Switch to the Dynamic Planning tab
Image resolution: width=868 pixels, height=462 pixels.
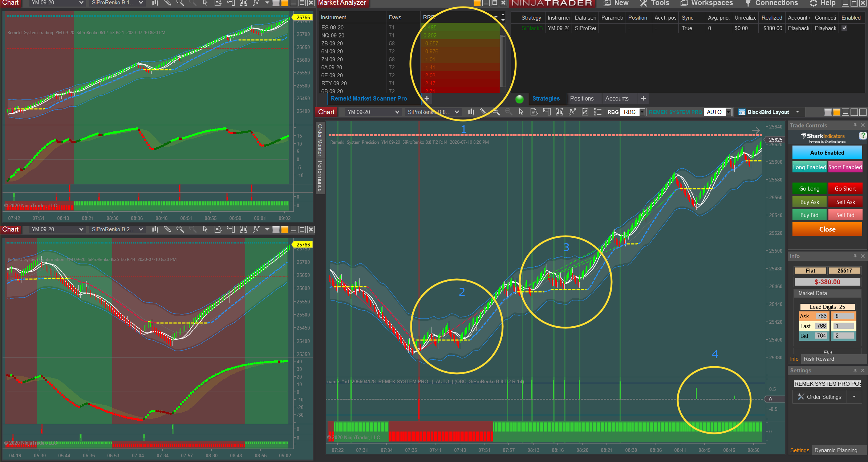coord(836,450)
